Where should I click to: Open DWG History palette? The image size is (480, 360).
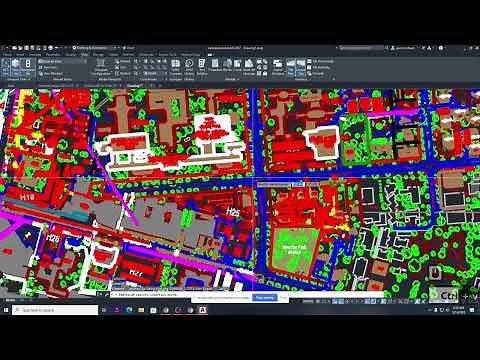point(189,67)
